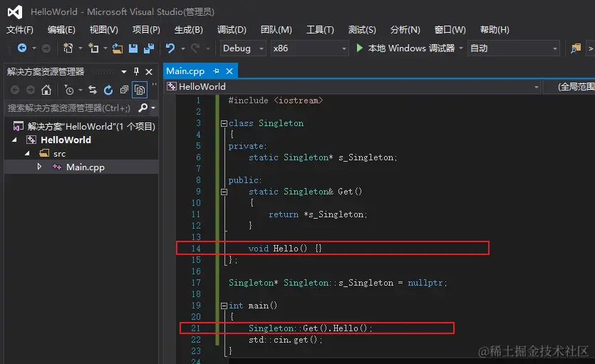The height and width of the screenshot is (364, 595).
Task: Click the Solution Explorer search magnifier icon
Action: pos(143,108)
